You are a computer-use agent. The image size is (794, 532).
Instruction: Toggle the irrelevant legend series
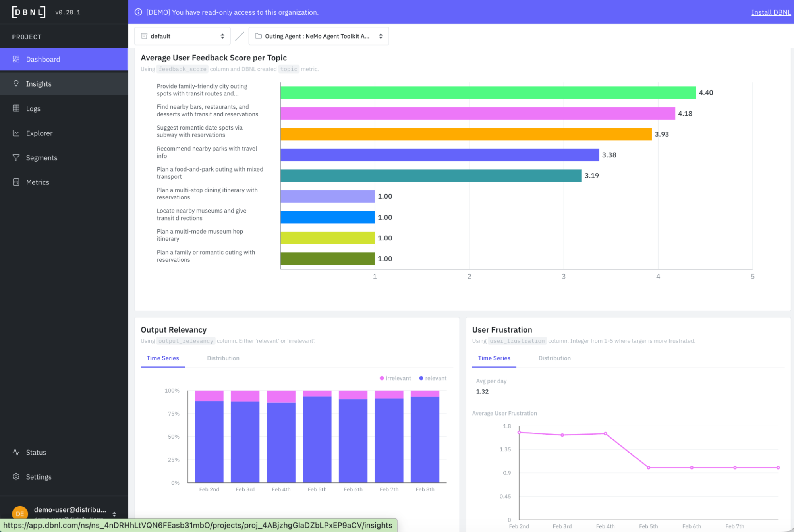(395, 378)
